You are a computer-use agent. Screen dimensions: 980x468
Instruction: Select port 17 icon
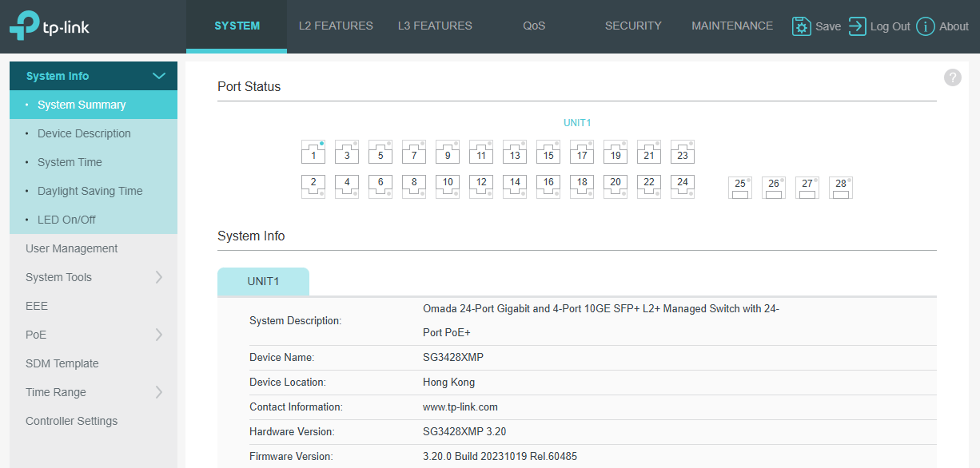pyautogui.click(x=582, y=152)
